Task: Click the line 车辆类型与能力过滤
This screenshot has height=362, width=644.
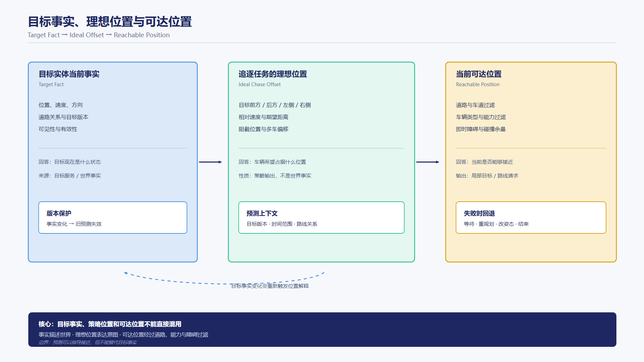Action: click(x=481, y=117)
